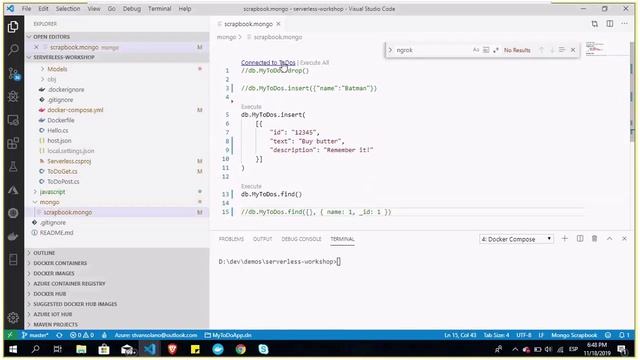Open editor More Actions ellipsis
The image size is (640, 360).
tap(624, 24)
